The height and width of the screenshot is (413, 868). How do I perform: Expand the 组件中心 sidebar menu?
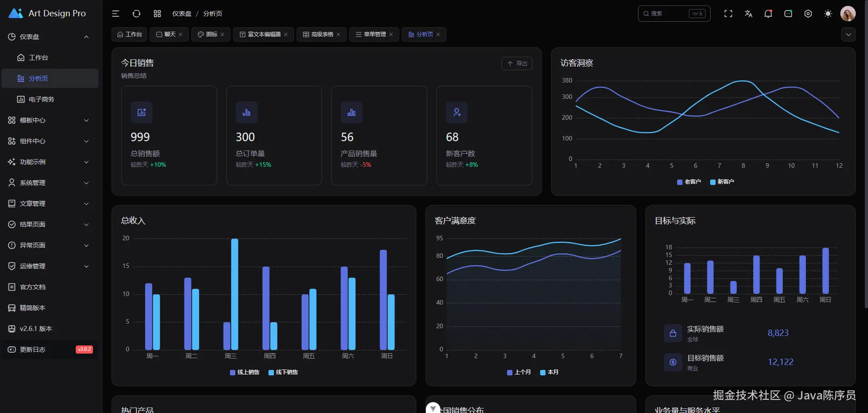tap(49, 141)
